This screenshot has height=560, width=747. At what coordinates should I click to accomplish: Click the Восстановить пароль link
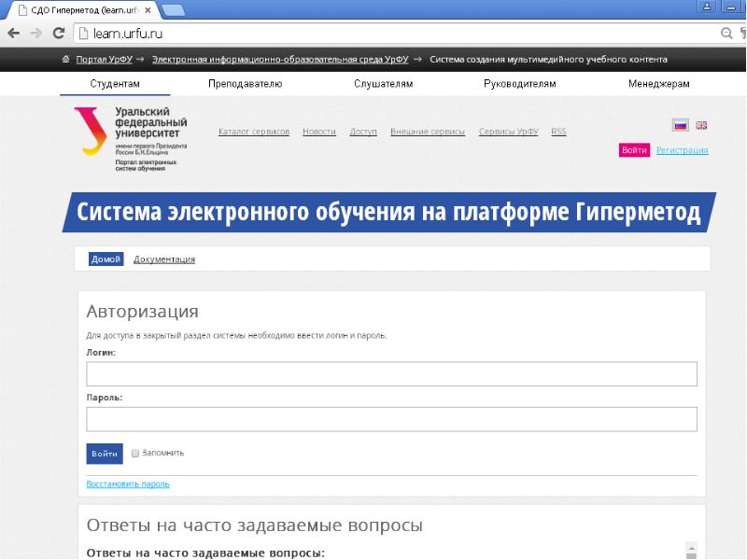(x=128, y=484)
